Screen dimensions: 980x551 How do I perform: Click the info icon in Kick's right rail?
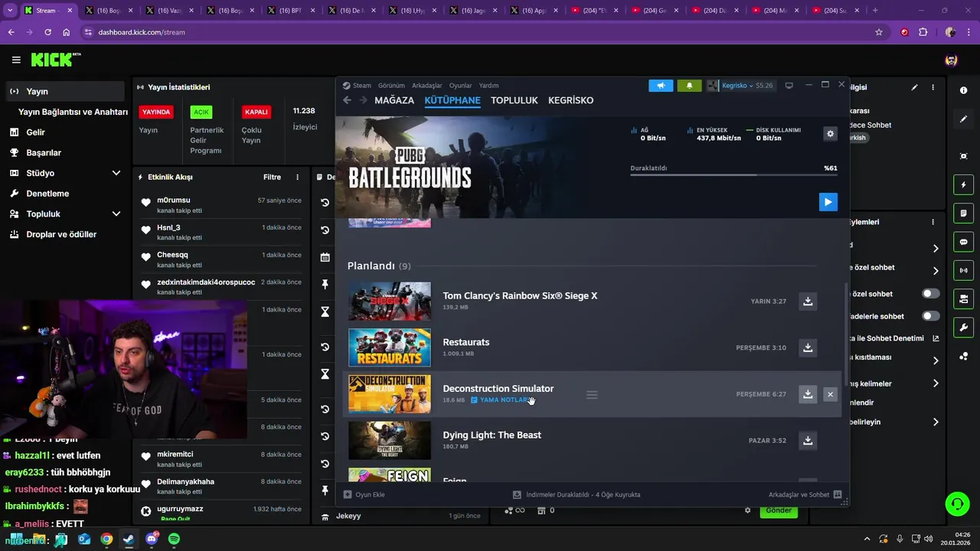coord(963,90)
